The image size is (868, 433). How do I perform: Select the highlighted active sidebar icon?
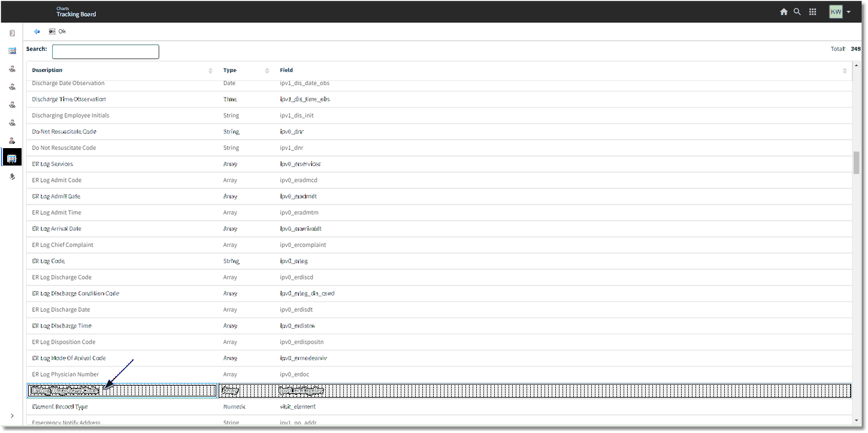pyautogui.click(x=11, y=158)
